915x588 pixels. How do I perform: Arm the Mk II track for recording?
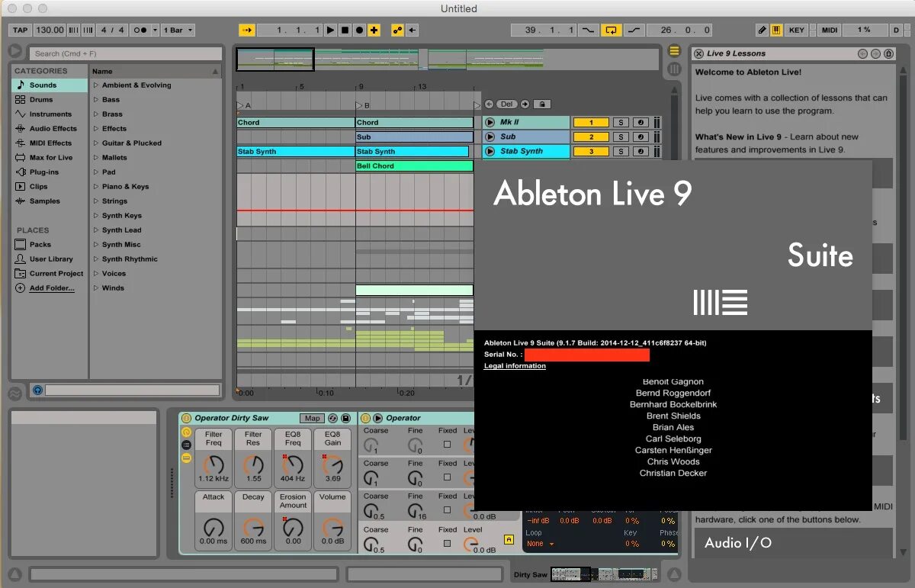[x=640, y=122]
